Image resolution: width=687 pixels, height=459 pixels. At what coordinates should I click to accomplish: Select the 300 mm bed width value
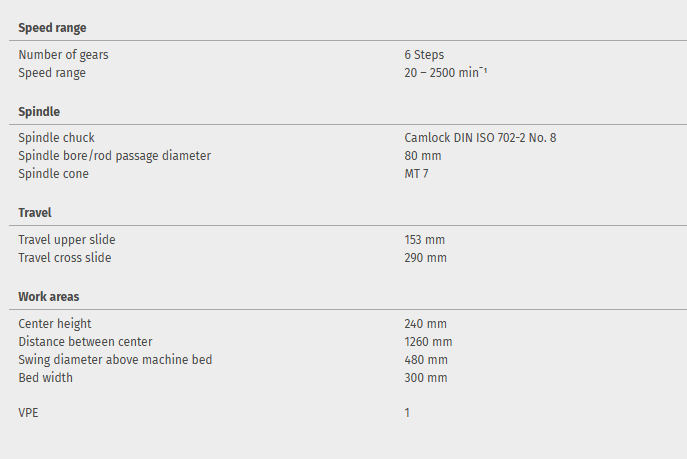(425, 378)
